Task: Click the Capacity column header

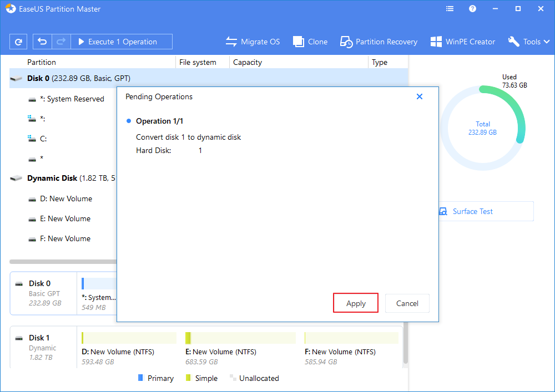Action: pyautogui.click(x=248, y=62)
